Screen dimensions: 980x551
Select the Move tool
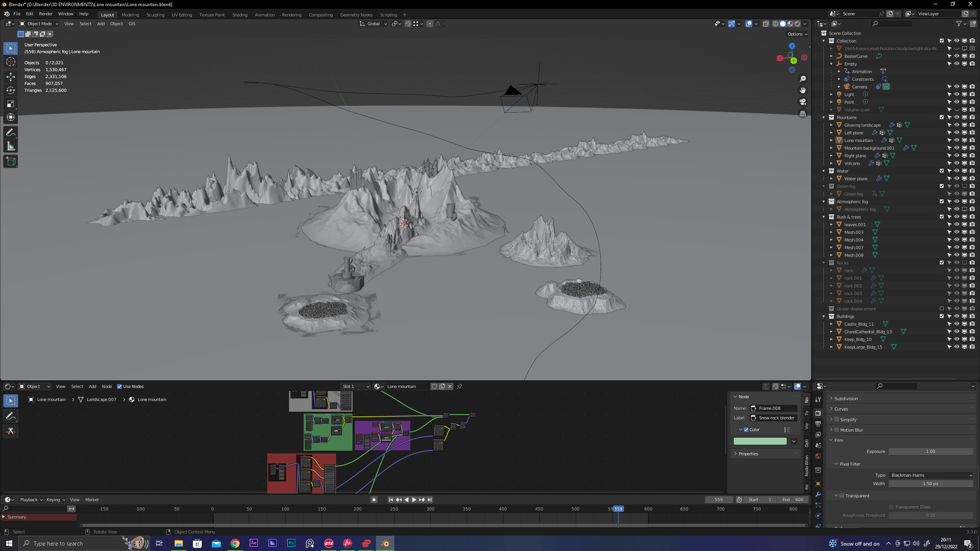(x=11, y=77)
